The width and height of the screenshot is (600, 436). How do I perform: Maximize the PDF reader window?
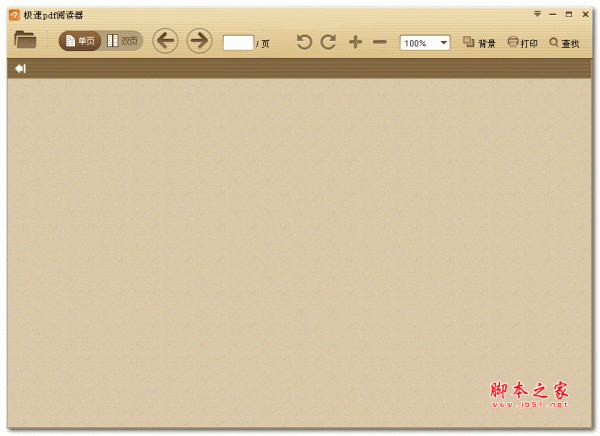coord(569,14)
